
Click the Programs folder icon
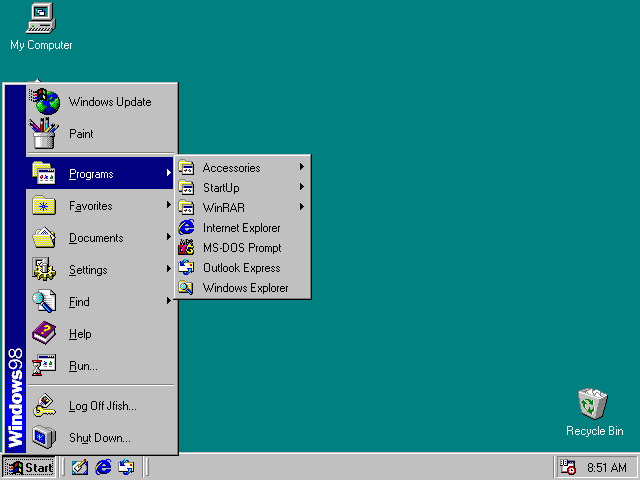coord(44,173)
